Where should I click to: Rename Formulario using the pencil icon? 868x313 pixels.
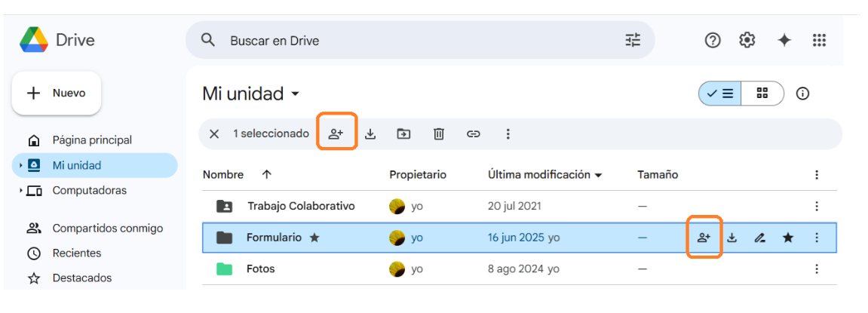coord(760,238)
